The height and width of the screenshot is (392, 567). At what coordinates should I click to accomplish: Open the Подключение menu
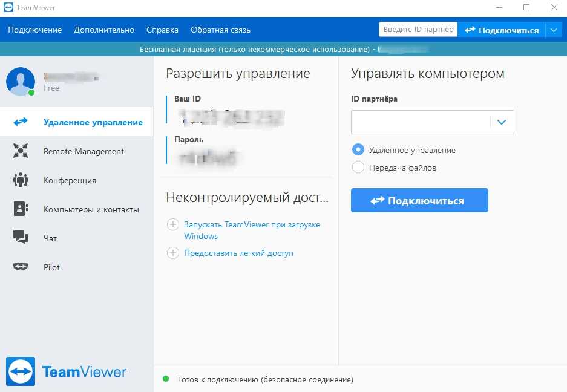tap(35, 30)
